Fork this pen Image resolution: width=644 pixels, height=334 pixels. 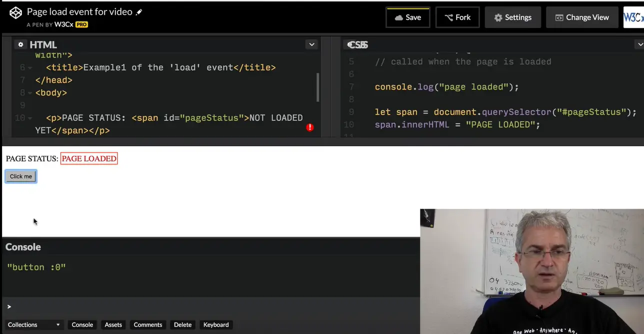click(x=457, y=17)
